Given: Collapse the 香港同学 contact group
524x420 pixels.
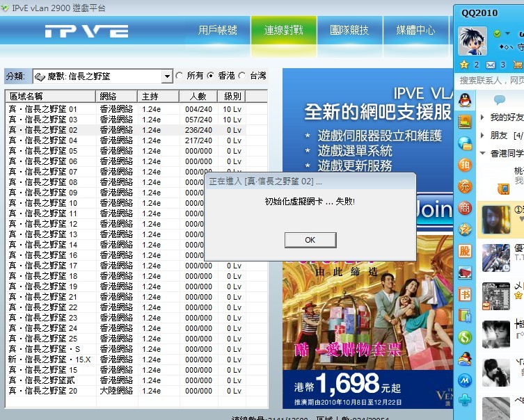Looking at the screenshot, I should [x=482, y=153].
